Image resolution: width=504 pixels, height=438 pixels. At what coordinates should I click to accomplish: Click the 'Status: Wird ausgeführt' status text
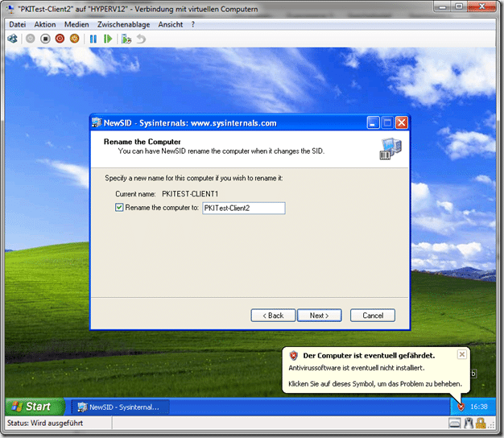click(x=45, y=424)
